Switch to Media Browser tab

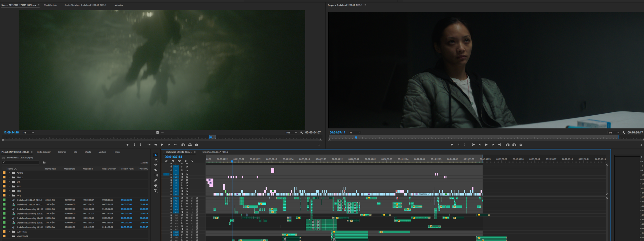coord(44,152)
